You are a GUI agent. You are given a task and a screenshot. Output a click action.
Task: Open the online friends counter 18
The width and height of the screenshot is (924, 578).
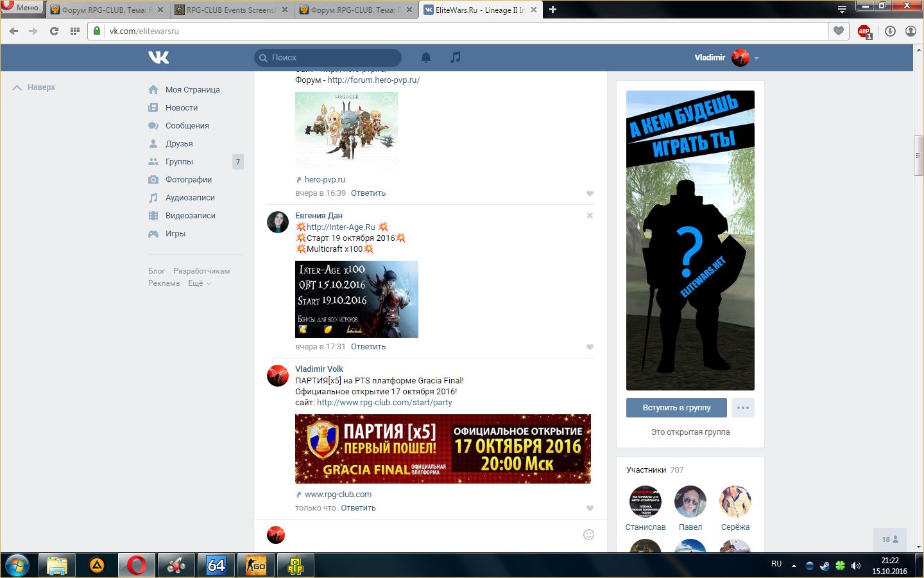click(x=890, y=539)
